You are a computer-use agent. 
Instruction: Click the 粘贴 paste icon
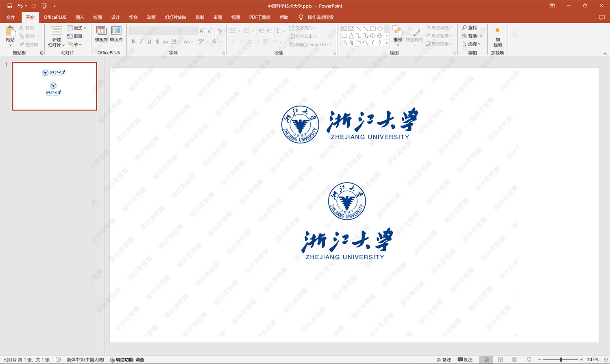point(11,31)
